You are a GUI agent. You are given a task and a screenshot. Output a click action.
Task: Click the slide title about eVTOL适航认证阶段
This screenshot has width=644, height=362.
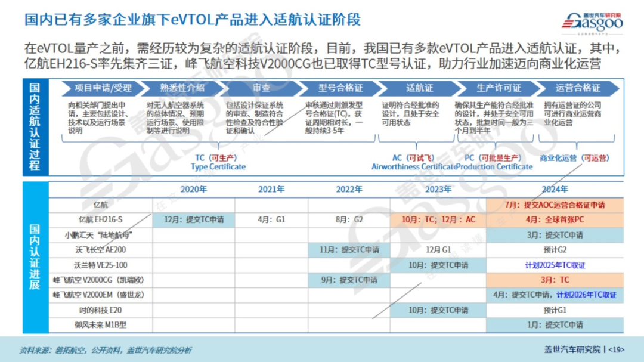click(x=192, y=19)
